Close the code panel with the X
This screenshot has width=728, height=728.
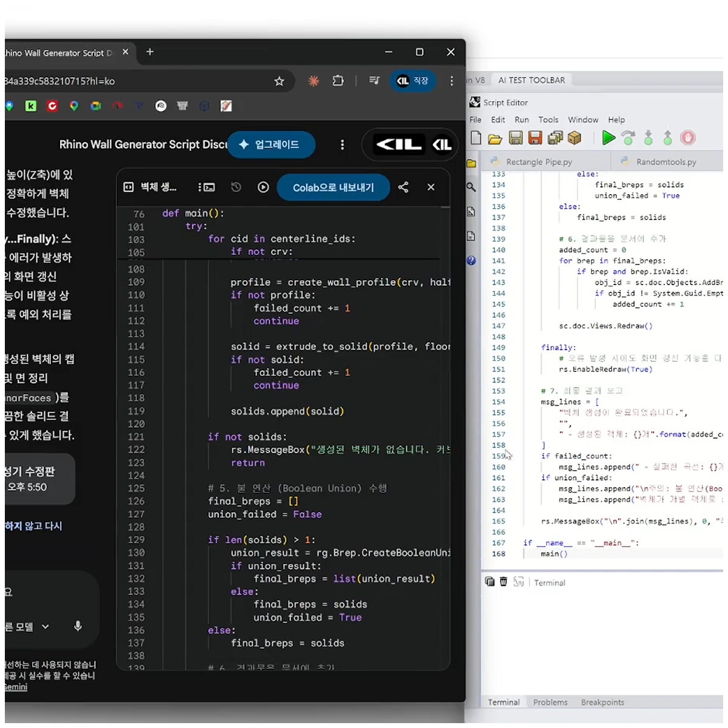click(431, 187)
